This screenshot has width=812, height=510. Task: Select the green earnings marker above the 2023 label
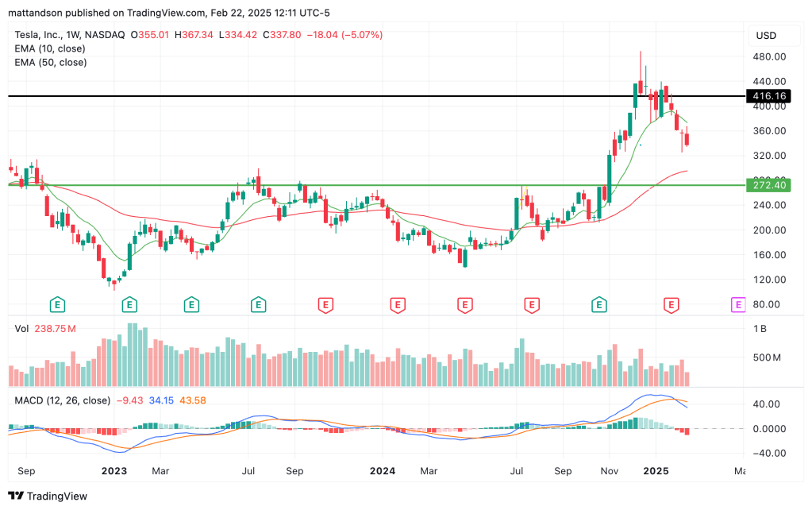click(x=129, y=304)
